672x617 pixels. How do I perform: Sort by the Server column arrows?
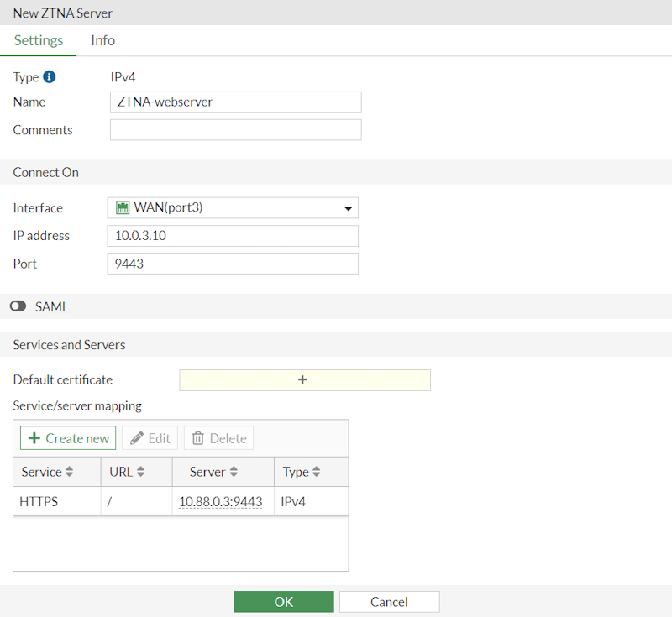click(234, 473)
